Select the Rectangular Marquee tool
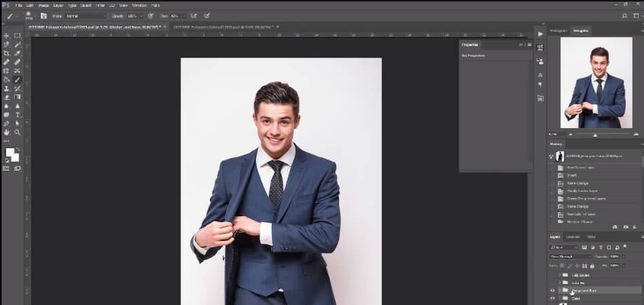 click(17, 36)
